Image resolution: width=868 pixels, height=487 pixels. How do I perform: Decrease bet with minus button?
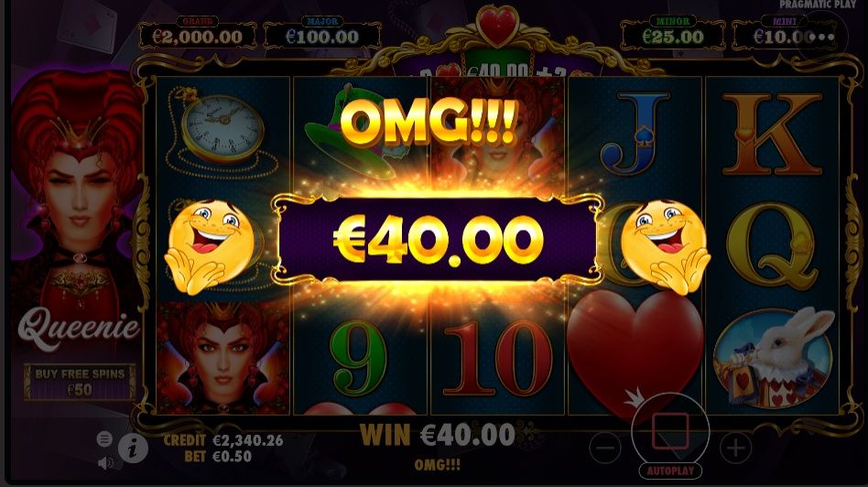coord(605,447)
